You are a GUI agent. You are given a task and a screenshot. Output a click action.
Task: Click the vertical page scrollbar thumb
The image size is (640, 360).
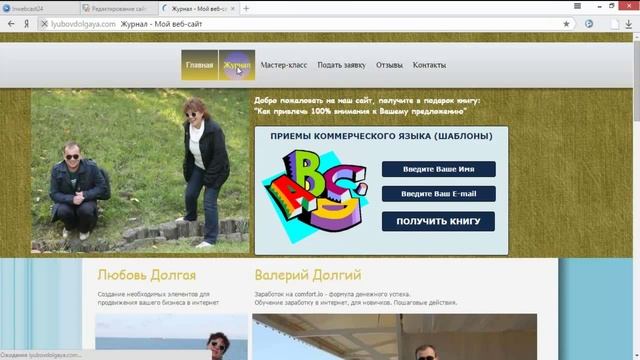pyautogui.click(x=636, y=82)
